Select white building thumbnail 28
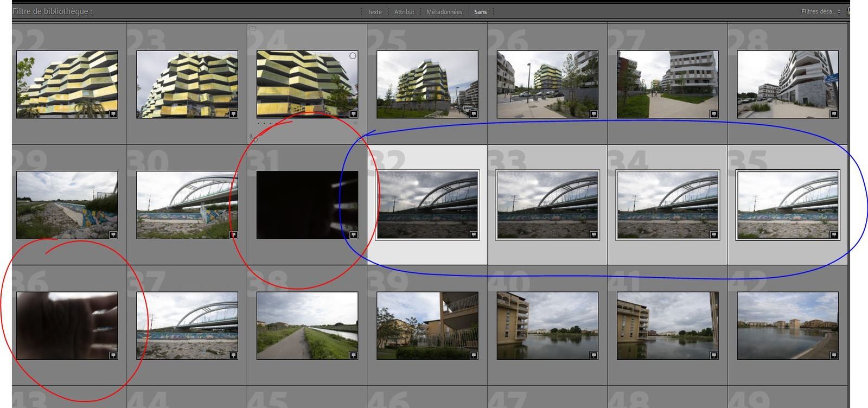The image size is (868, 408). click(x=788, y=85)
